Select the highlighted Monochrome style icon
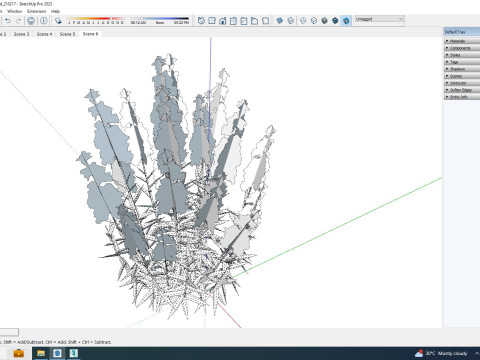Viewport: 480px width, 360px height. coord(346,21)
